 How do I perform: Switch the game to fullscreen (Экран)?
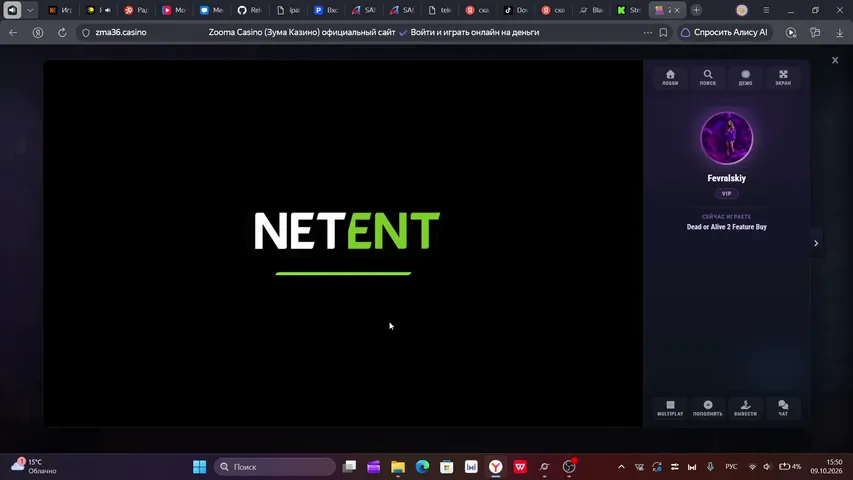pyautogui.click(x=783, y=77)
